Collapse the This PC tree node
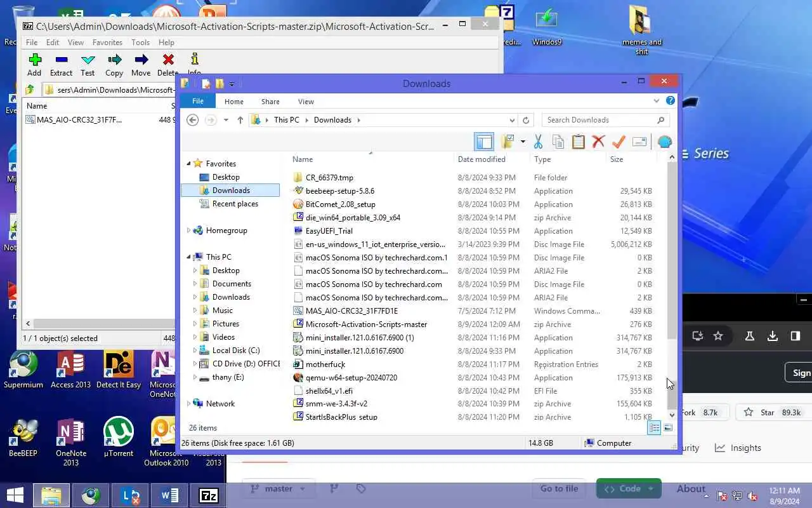This screenshot has height=508, width=812. pos(188,257)
